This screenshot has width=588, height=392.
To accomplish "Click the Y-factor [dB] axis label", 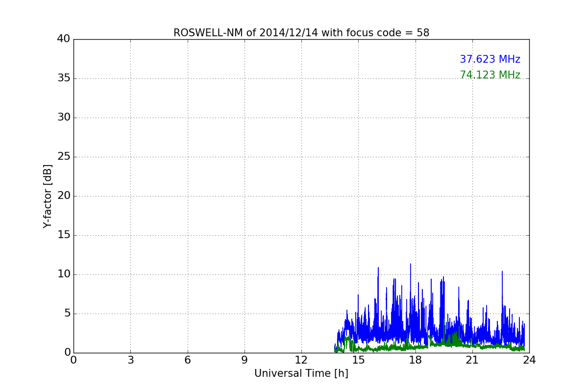I will [48, 196].
